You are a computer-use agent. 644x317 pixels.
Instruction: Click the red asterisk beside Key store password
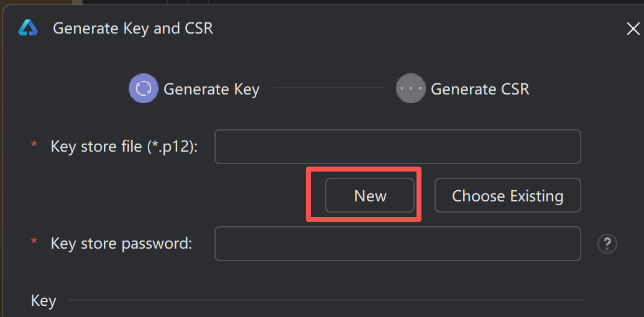(34, 241)
